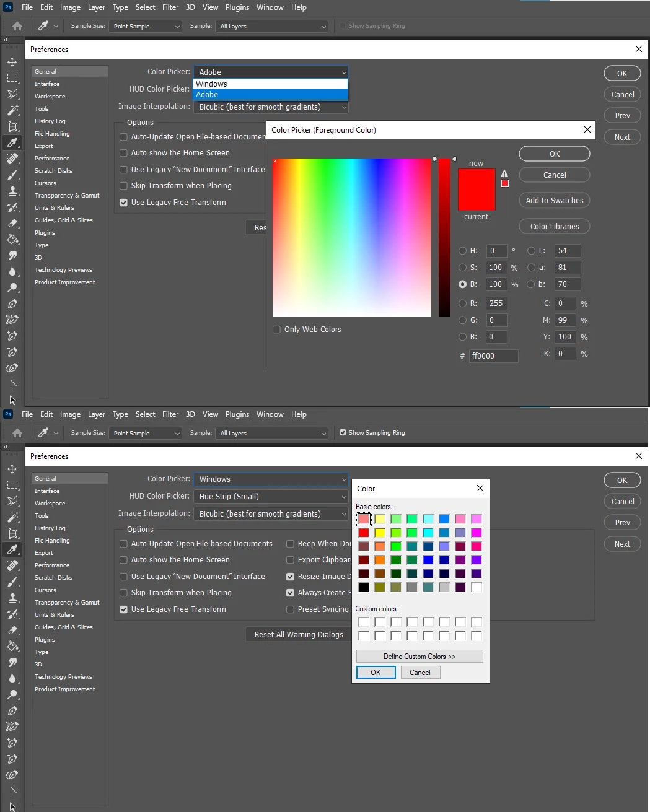Click the hex color field showing ff0000
Viewport: 650px width, 812px height.
[x=493, y=356]
